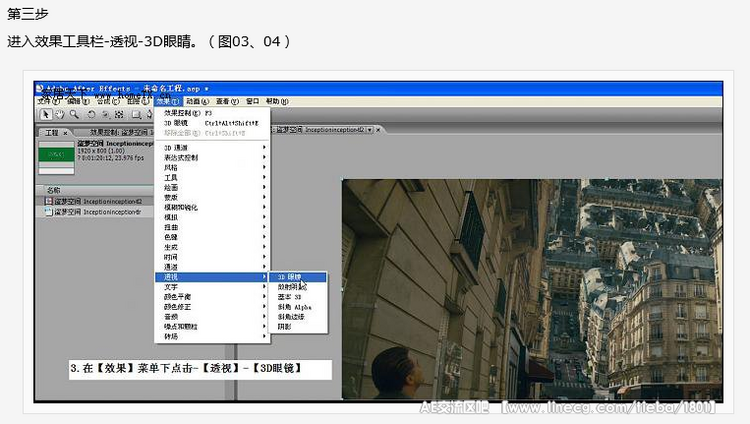This screenshot has width=750, height=424.
Task: Open the 时间 effects submenu
Action: pyautogui.click(x=212, y=257)
